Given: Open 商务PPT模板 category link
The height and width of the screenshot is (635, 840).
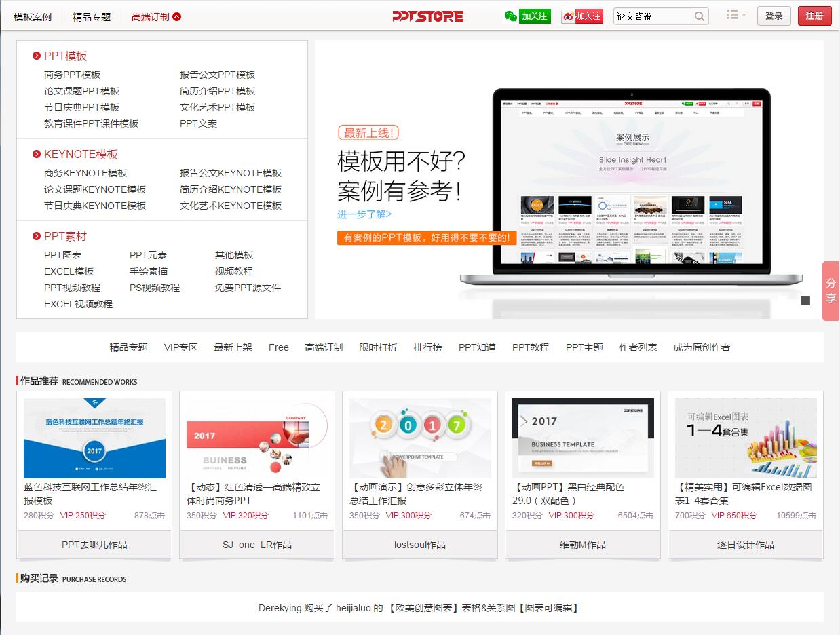Looking at the screenshot, I should [x=73, y=75].
